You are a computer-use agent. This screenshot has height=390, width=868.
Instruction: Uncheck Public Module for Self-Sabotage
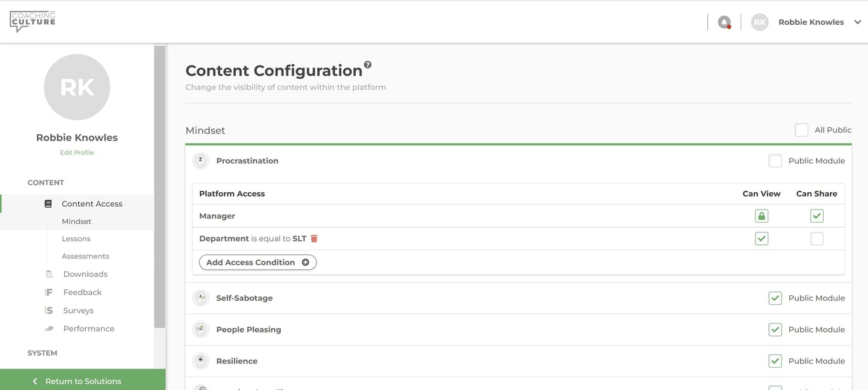point(775,298)
